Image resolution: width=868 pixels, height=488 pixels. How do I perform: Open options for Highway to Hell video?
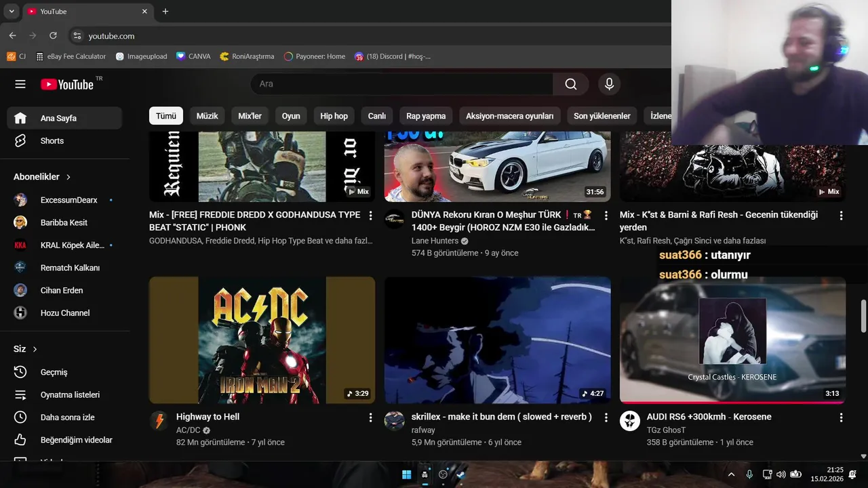point(370,418)
